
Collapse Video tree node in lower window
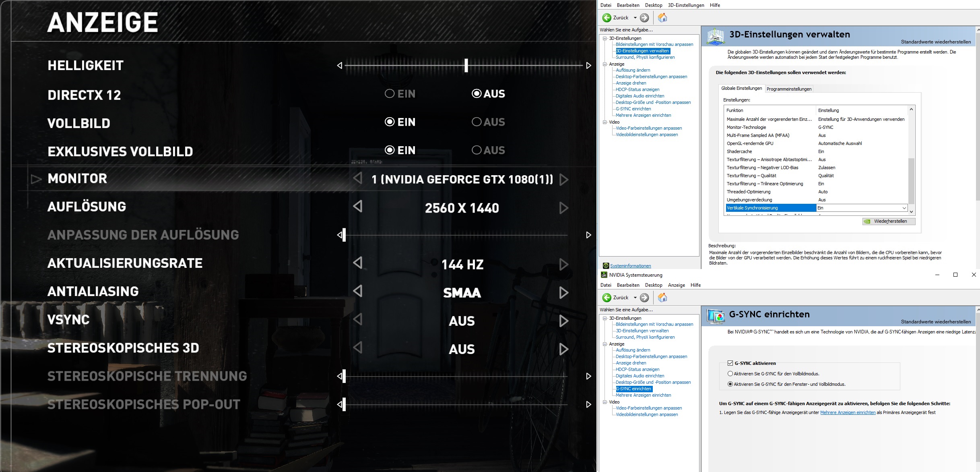click(605, 402)
